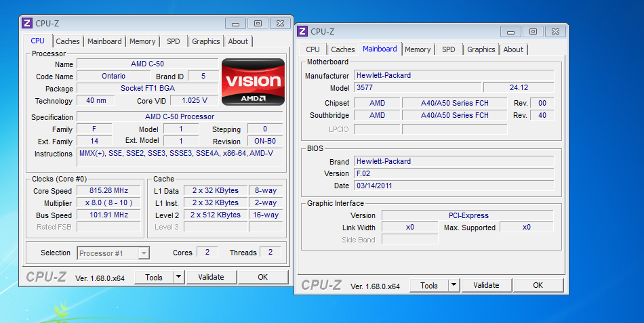The width and height of the screenshot is (644, 323).
Task: Switch to Caches tab in right window
Action: coord(343,49)
